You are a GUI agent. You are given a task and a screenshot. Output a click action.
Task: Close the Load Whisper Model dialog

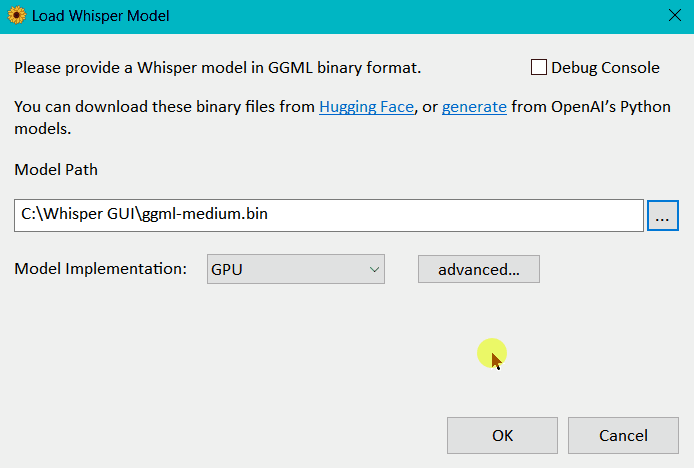coord(672,16)
